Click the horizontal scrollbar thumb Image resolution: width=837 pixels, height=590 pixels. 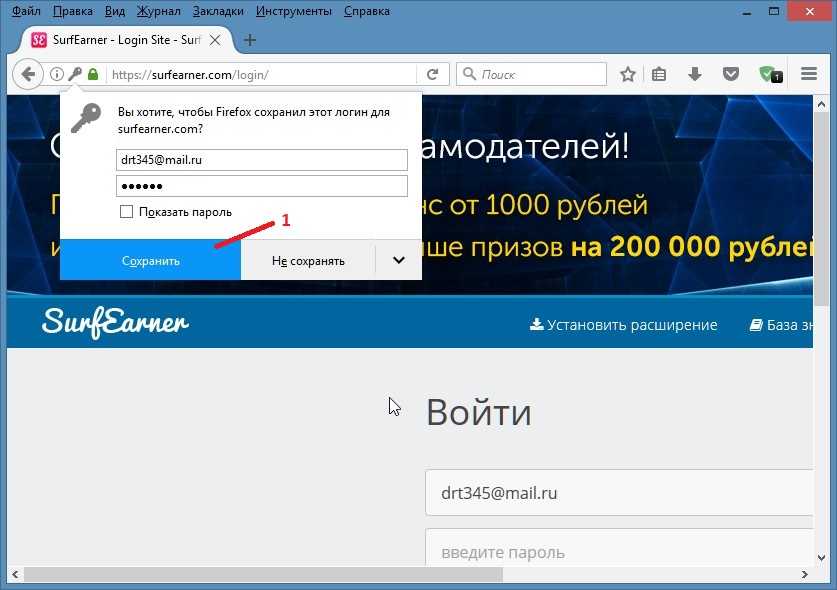tap(263, 575)
